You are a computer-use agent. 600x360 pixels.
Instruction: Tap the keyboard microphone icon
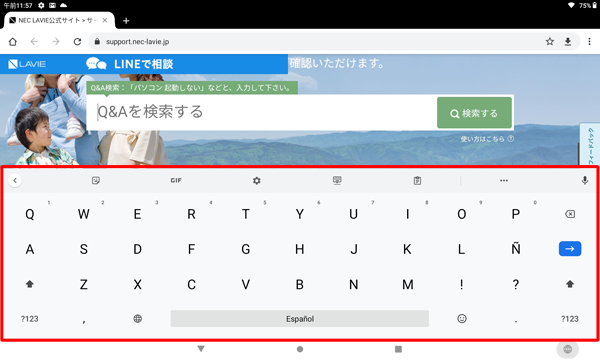point(584,180)
